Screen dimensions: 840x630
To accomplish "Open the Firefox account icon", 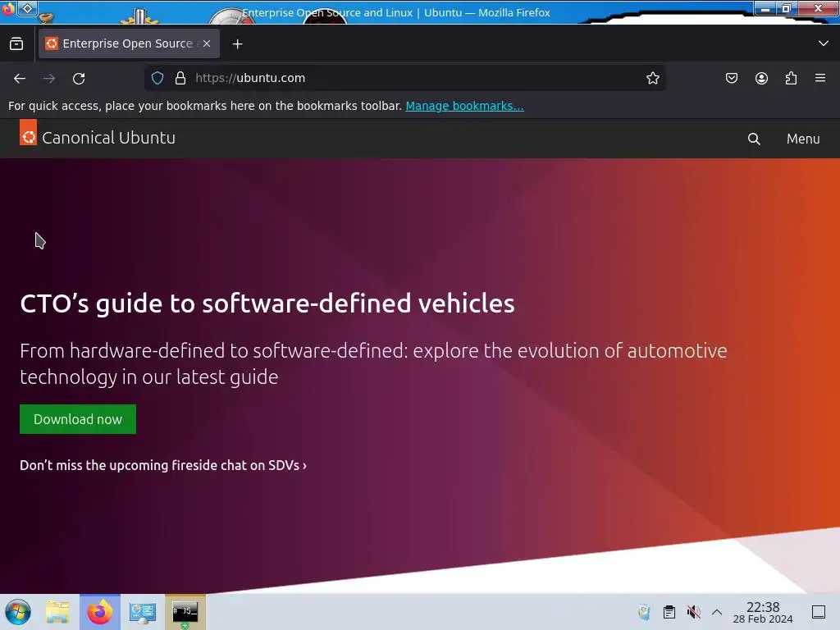I will (x=761, y=78).
